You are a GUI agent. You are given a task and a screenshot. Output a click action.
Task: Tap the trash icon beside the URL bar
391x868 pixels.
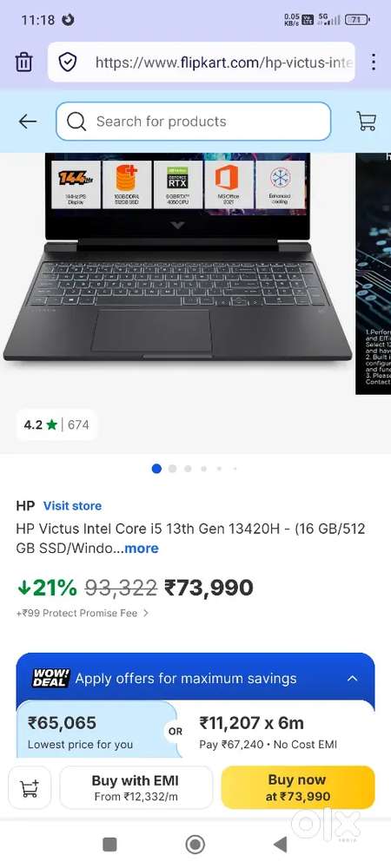(x=23, y=62)
